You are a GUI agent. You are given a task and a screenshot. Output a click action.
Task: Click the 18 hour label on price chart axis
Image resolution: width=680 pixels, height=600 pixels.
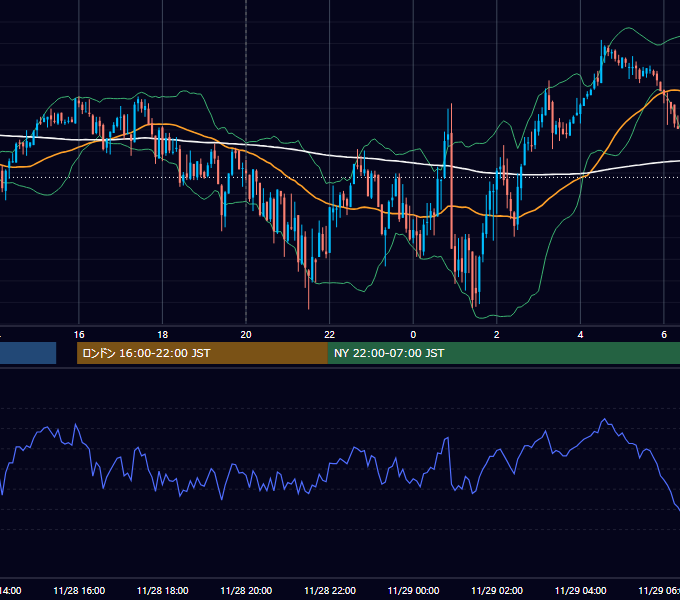163,335
